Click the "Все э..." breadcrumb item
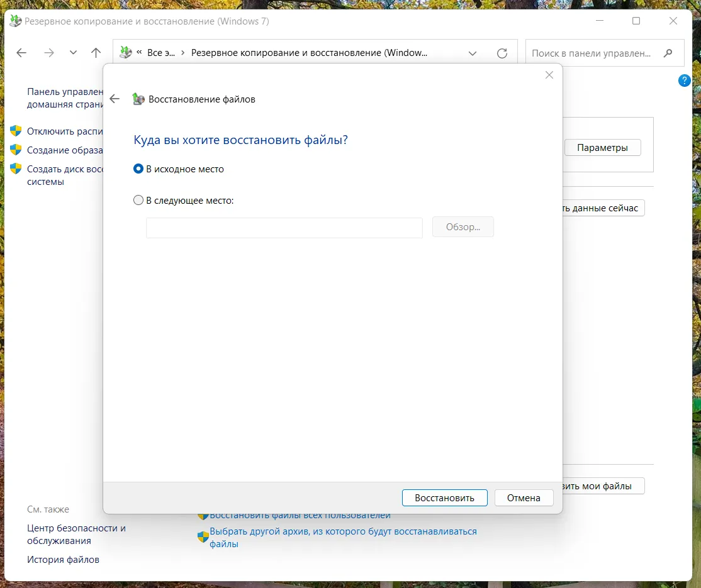 tap(160, 53)
